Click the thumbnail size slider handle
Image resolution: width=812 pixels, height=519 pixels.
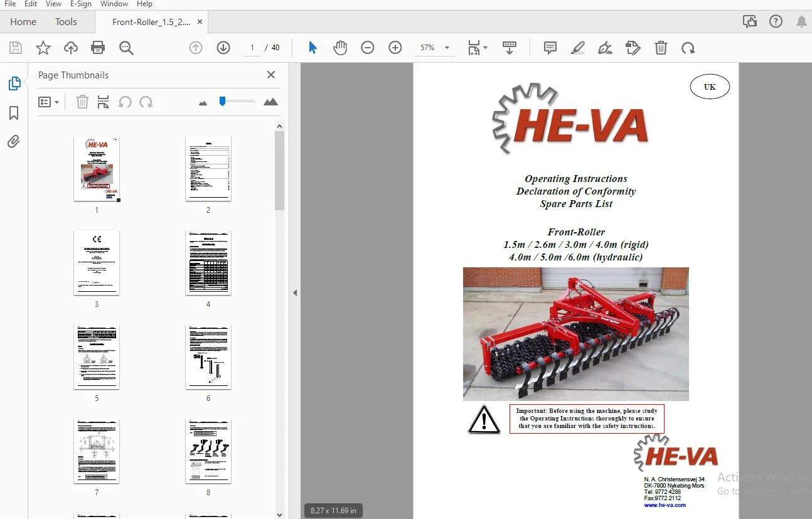point(222,101)
